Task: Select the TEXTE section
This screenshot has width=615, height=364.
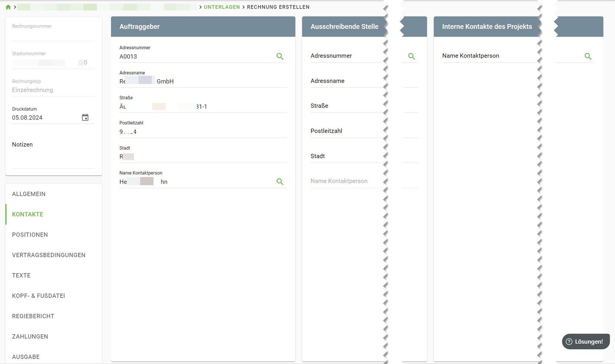Action: 21,275
